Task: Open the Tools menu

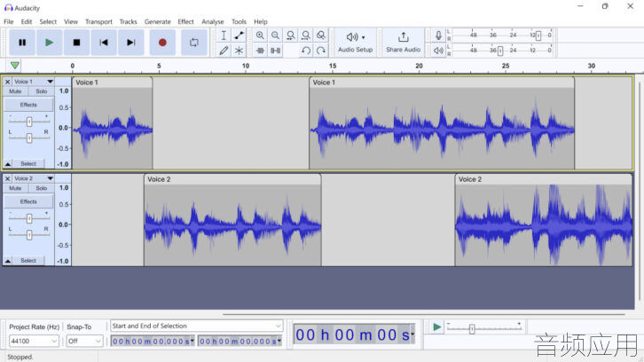Action: (x=239, y=22)
